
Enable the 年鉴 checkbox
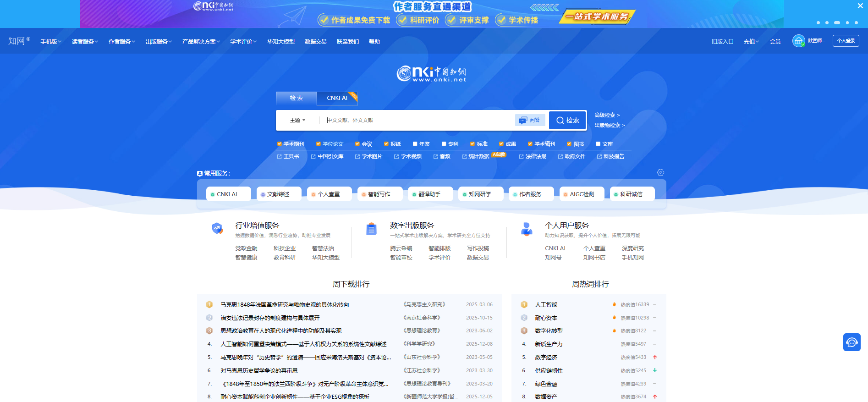pos(415,144)
